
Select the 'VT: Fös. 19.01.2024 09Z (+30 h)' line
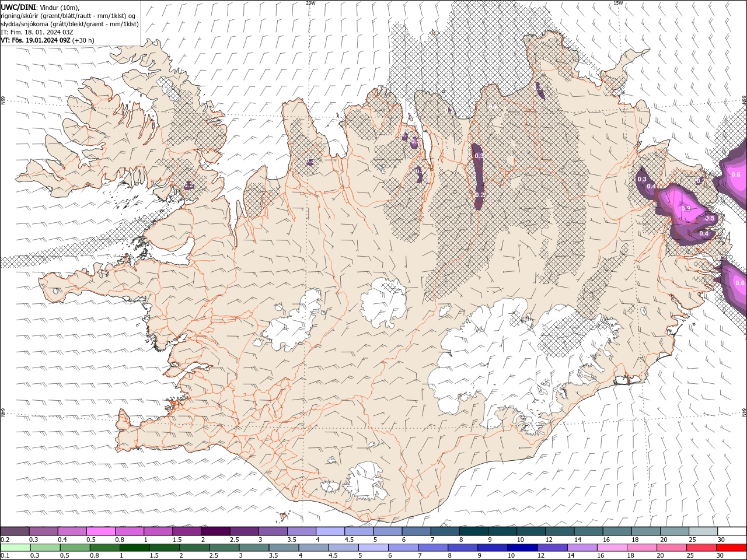(x=48, y=40)
